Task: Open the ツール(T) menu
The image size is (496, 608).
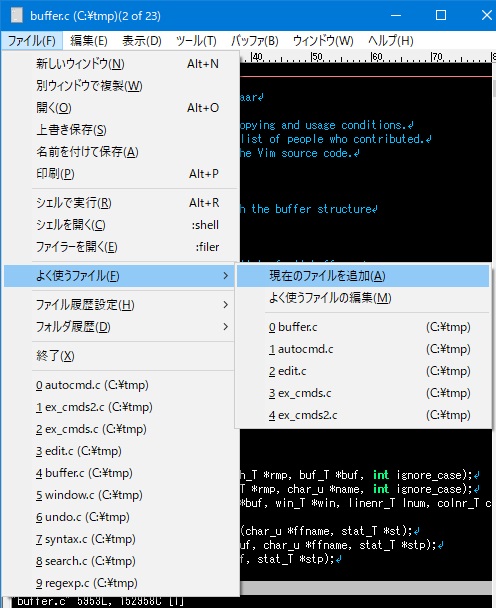Action: tap(196, 41)
